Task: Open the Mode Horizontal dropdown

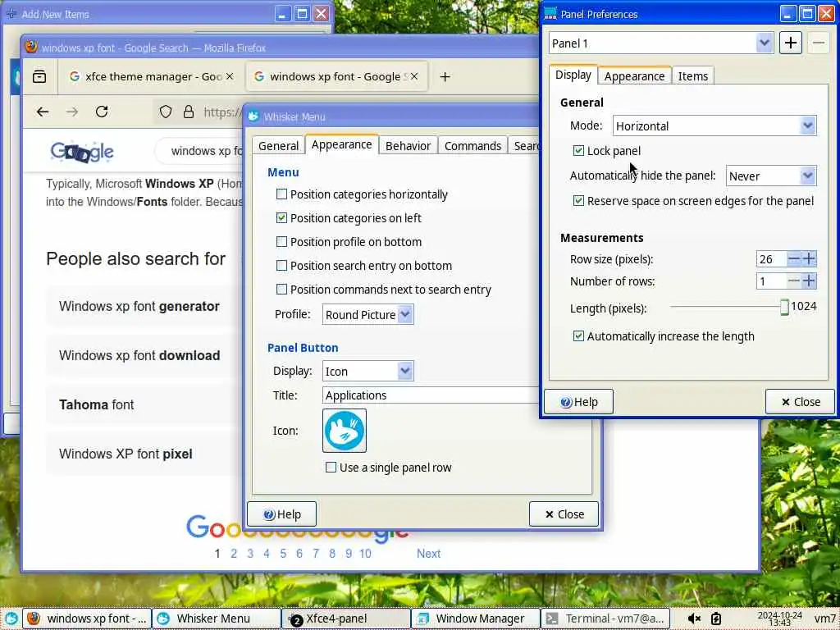Action: tap(714, 126)
